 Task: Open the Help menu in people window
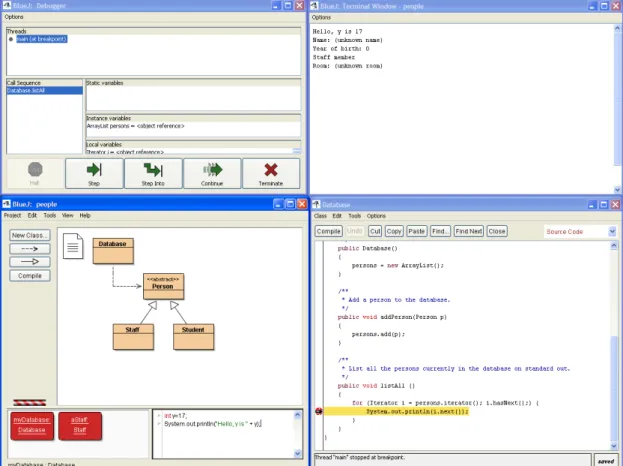(85, 215)
